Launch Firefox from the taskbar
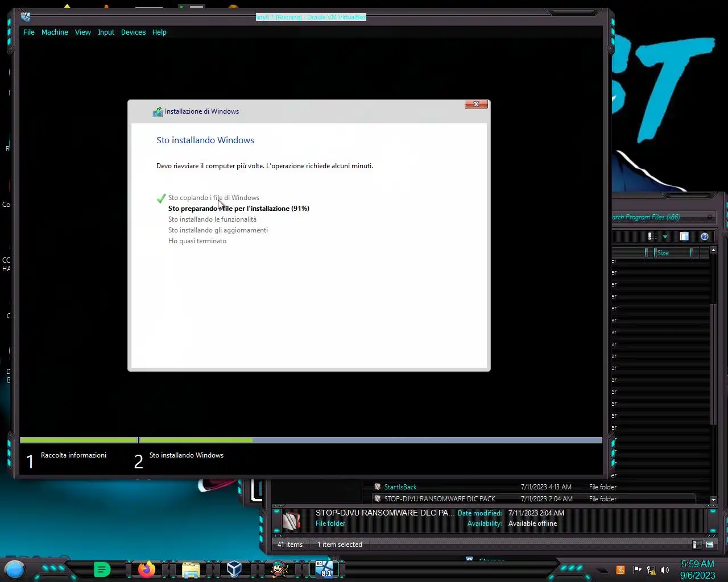The width and height of the screenshot is (728, 582). (147, 569)
